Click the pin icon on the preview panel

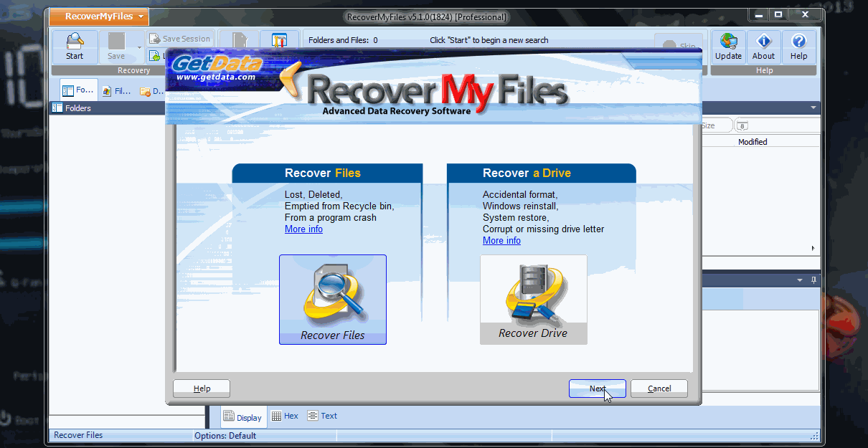813,280
